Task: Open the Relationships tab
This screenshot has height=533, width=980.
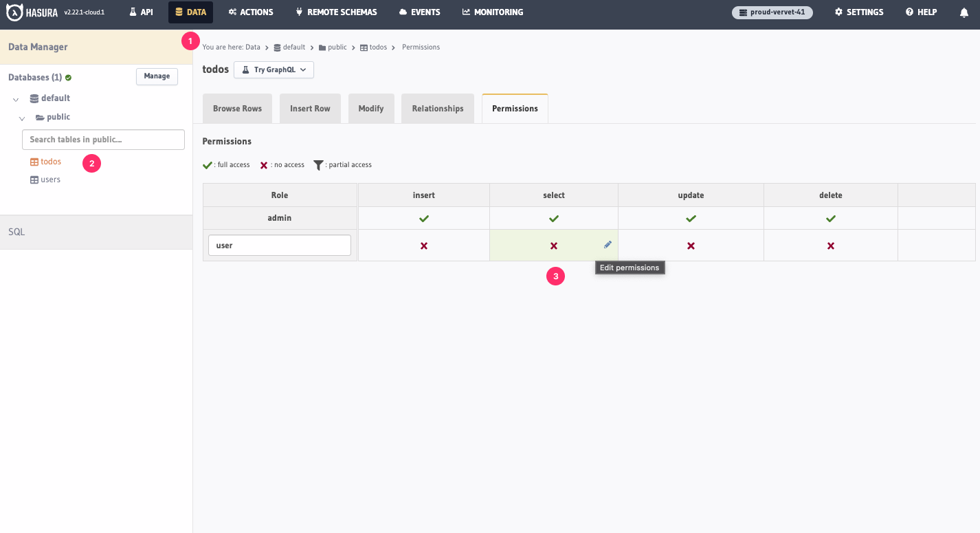Action: pos(437,108)
